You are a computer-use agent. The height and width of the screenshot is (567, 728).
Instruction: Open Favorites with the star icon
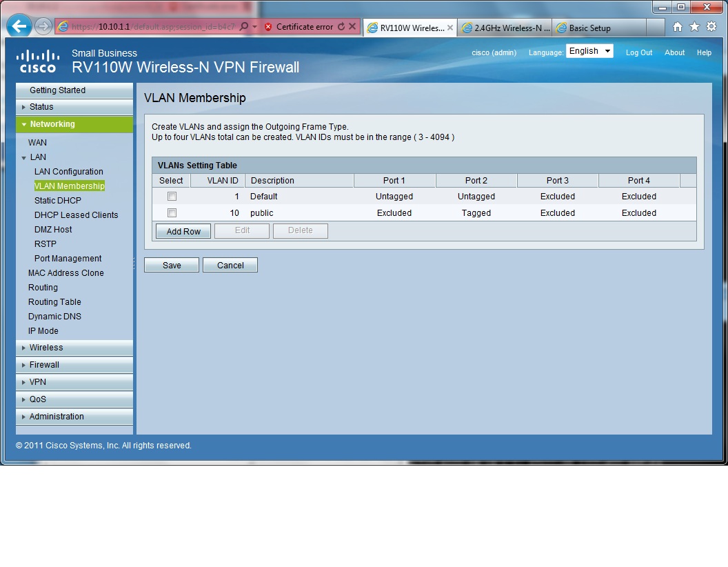pos(694,26)
